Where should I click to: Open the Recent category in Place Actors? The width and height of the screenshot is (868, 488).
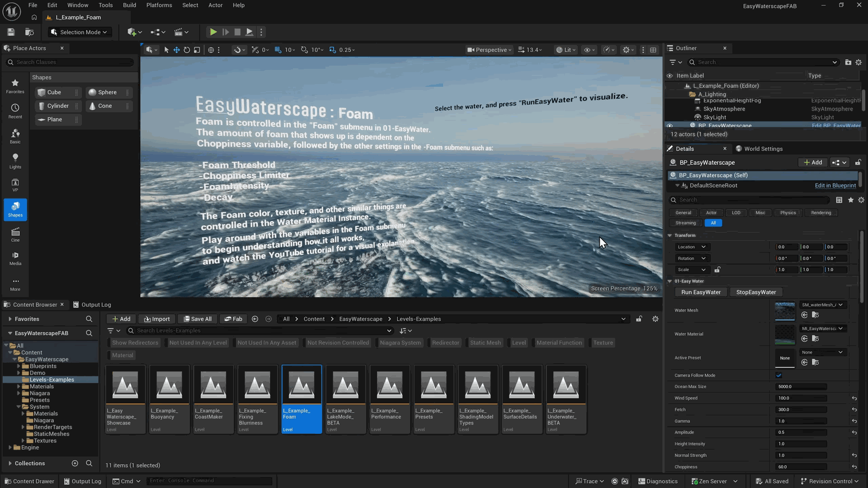pyautogui.click(x=15, y=111)
